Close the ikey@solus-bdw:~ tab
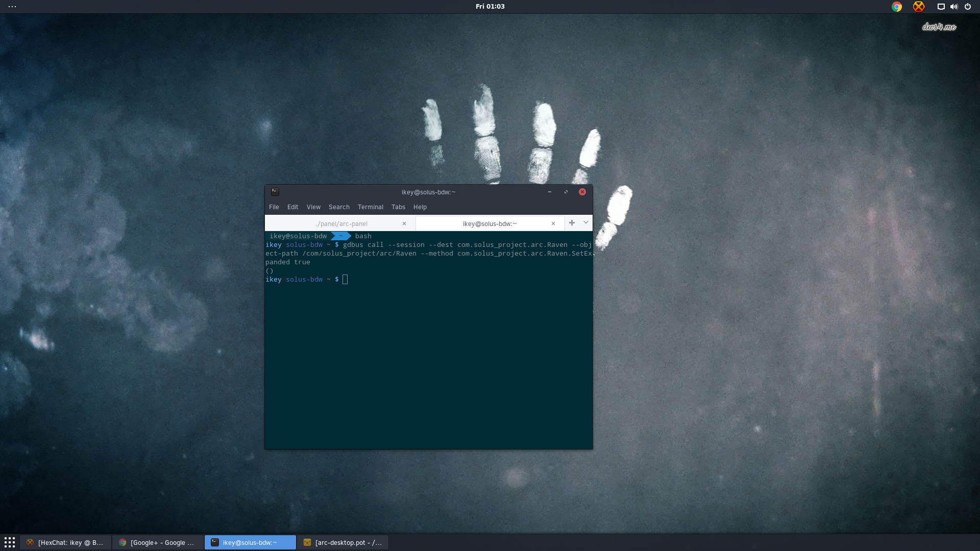Image resolution: width=980 pixels, height=551 pixels. click(553, 223)
